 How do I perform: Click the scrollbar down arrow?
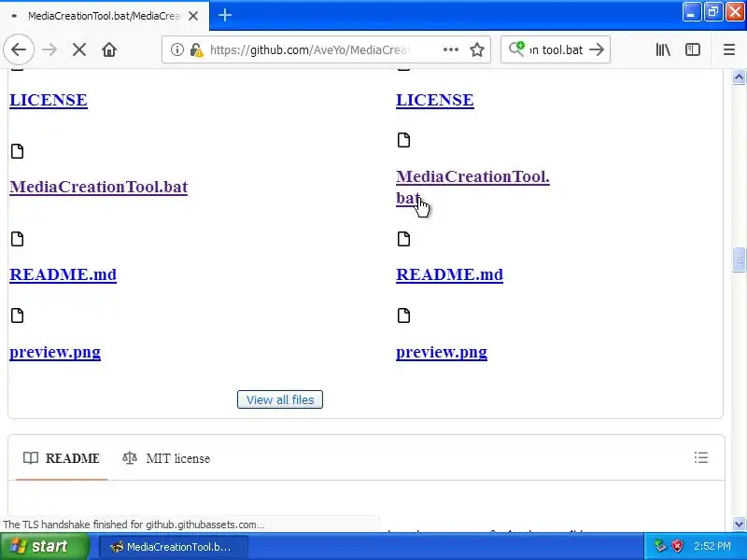pos(739,524)
